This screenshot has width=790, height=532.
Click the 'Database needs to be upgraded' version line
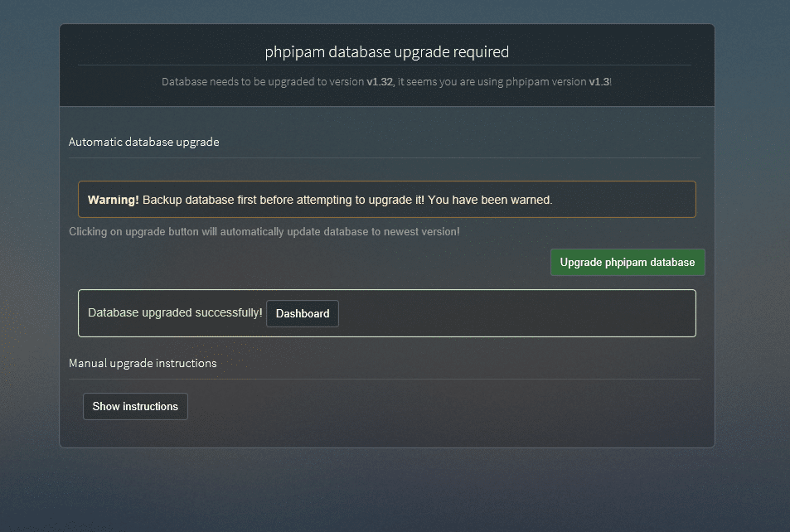(x=386, y=81)
